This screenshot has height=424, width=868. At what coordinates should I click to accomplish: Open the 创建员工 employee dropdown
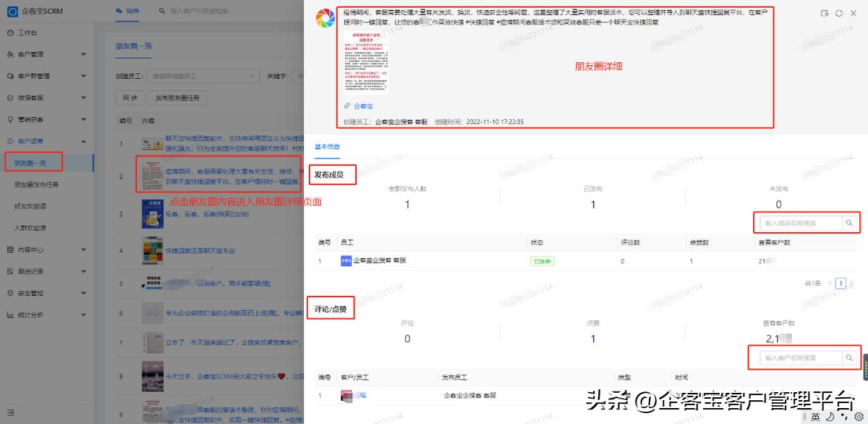pos(204,75)
